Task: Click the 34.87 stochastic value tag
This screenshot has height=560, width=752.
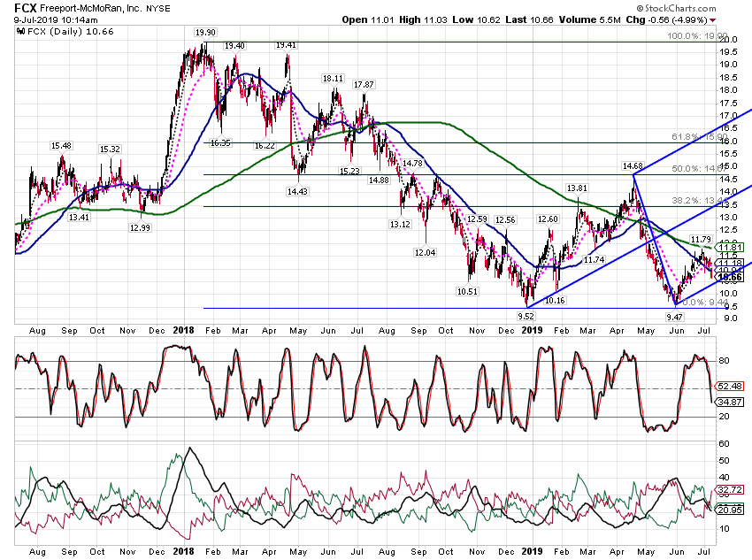Action: pos(730,403)
